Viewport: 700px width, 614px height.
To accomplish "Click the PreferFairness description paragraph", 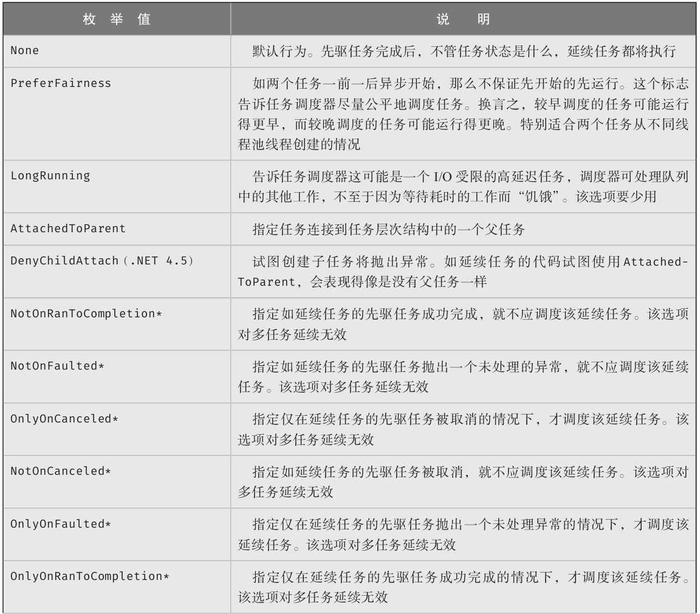I will [463, 114].
